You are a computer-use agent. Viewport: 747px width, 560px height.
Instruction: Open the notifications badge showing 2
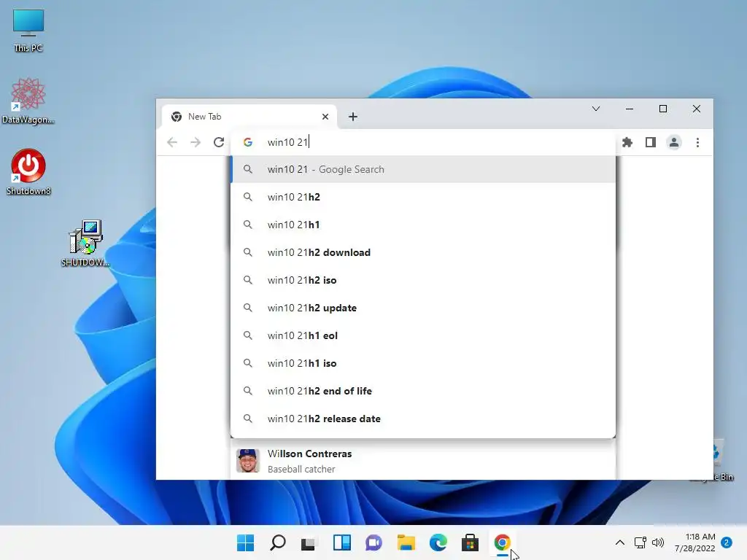pos(727,542)
